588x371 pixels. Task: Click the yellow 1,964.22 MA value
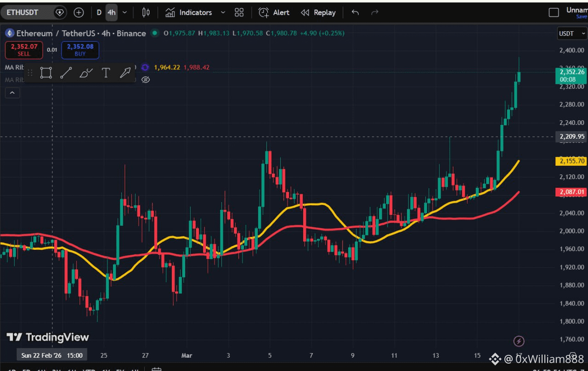(x=167, y=67)
